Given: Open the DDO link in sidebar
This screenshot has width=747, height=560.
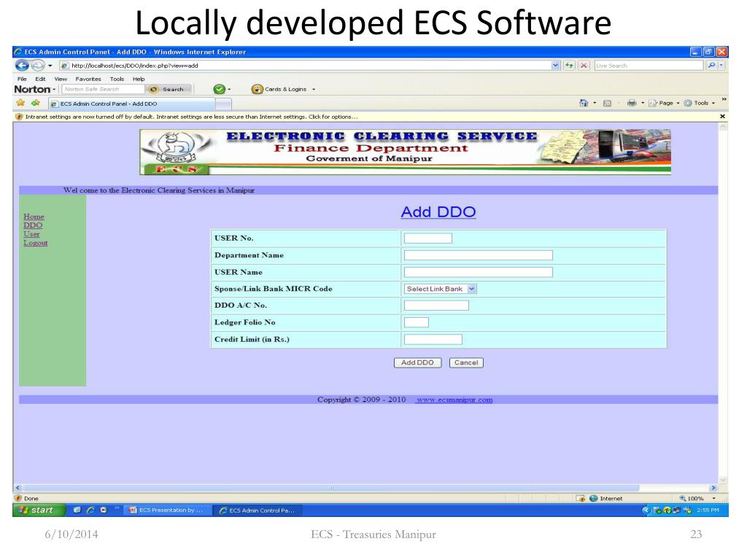Looking at the screenshot, I should (33, 225).
